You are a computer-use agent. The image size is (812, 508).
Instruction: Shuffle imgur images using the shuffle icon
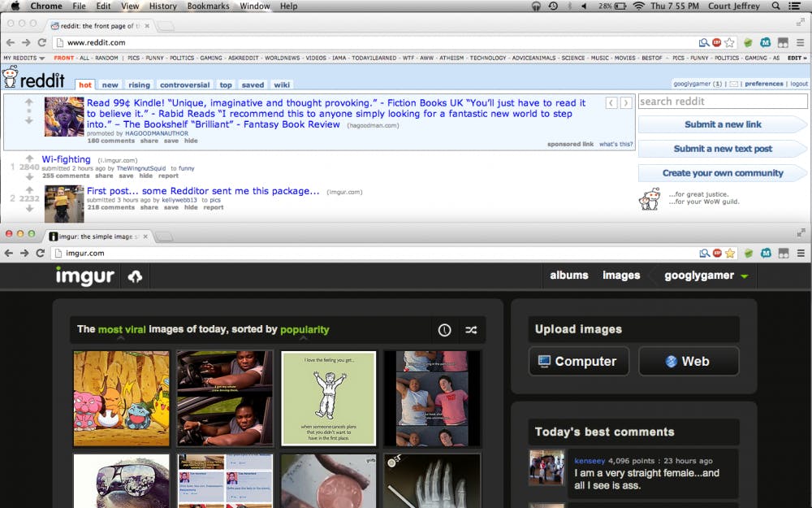click(x=471, y=330)
